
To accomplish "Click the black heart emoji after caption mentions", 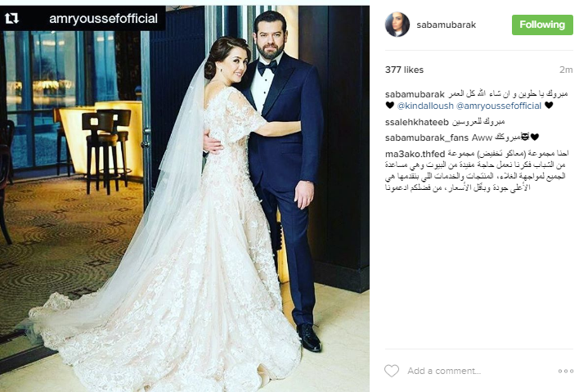I will click(549, 106).
